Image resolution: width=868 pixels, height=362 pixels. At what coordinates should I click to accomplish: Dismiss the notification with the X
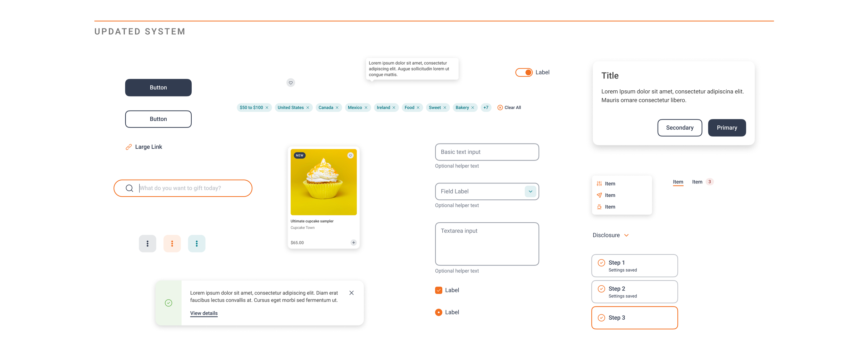[351, 293]
